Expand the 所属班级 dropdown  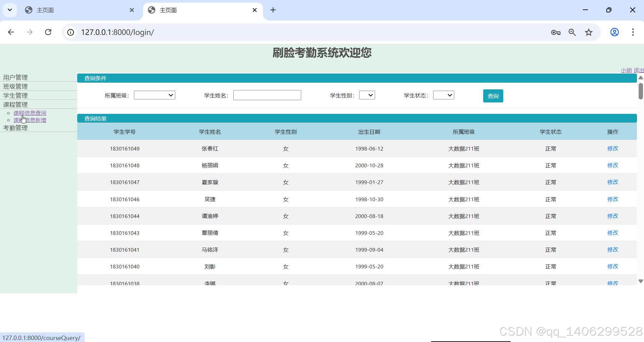point(154,95)
